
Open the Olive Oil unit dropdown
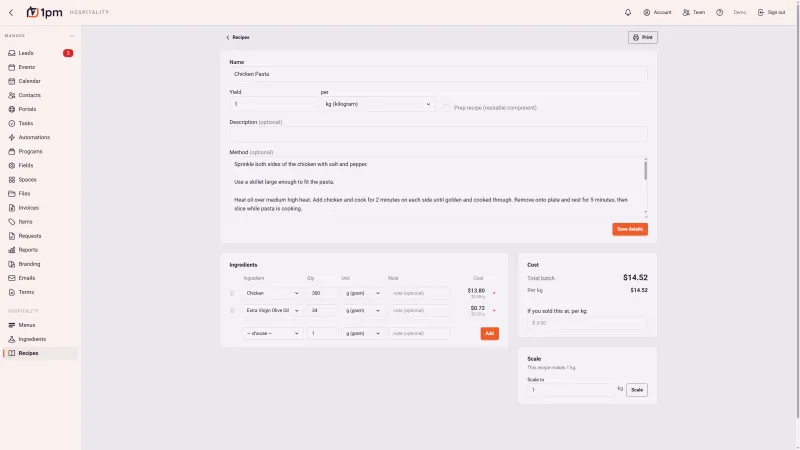pos(363,311)
